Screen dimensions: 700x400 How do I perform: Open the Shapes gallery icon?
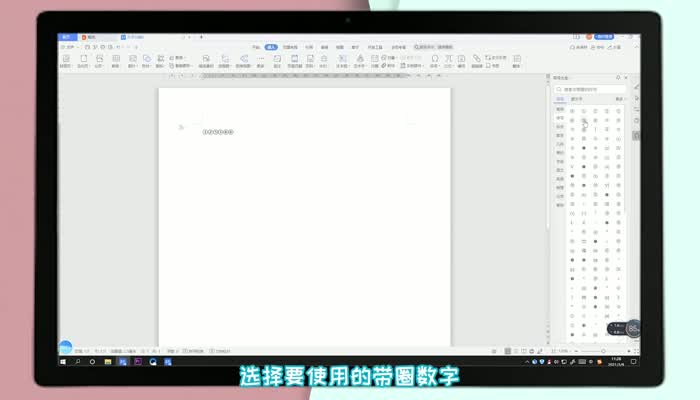(146, 58)
